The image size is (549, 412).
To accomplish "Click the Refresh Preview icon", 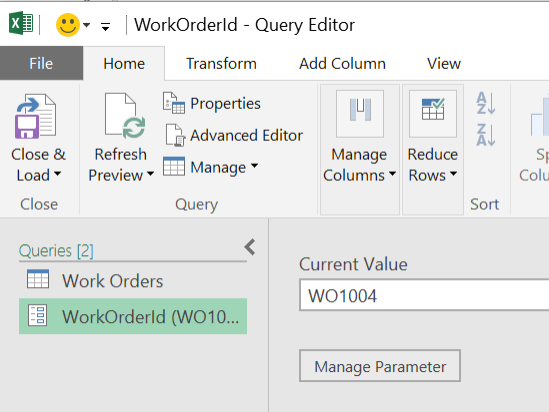I will click(125, 116).
